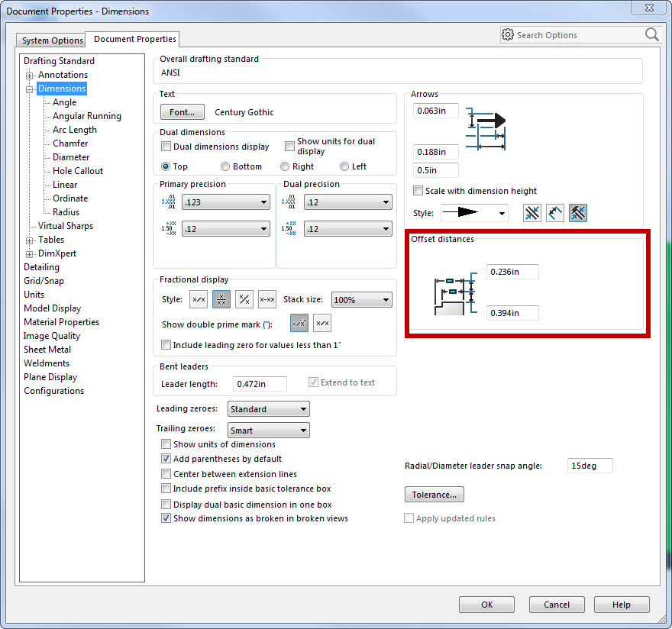
Task: Select Hole Callout in the tree
Action: pos(77,171)
